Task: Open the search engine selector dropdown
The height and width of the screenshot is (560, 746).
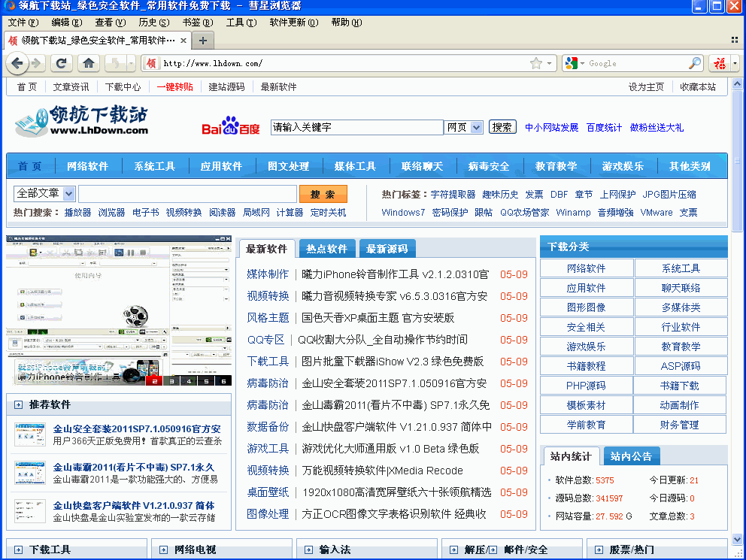Action: tap(574, 62)
